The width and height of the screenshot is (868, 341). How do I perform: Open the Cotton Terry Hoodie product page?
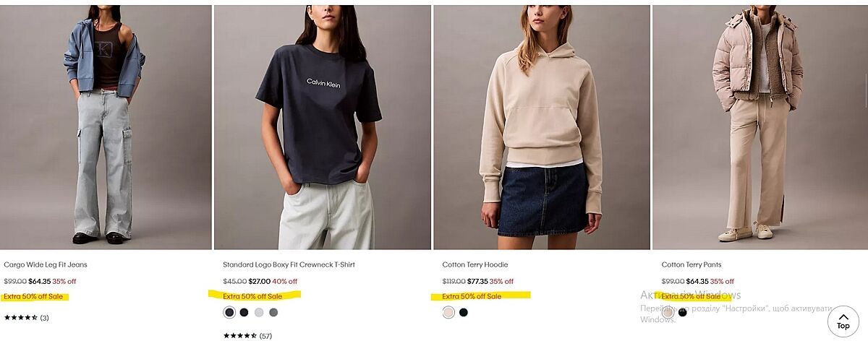pyautogui.click(x=475, y=264)
